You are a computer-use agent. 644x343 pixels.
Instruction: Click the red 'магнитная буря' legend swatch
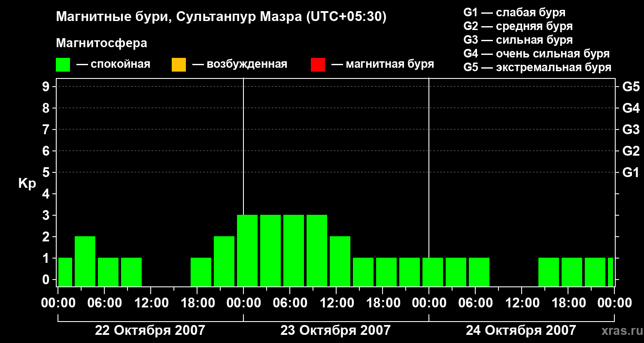point(318,65)
